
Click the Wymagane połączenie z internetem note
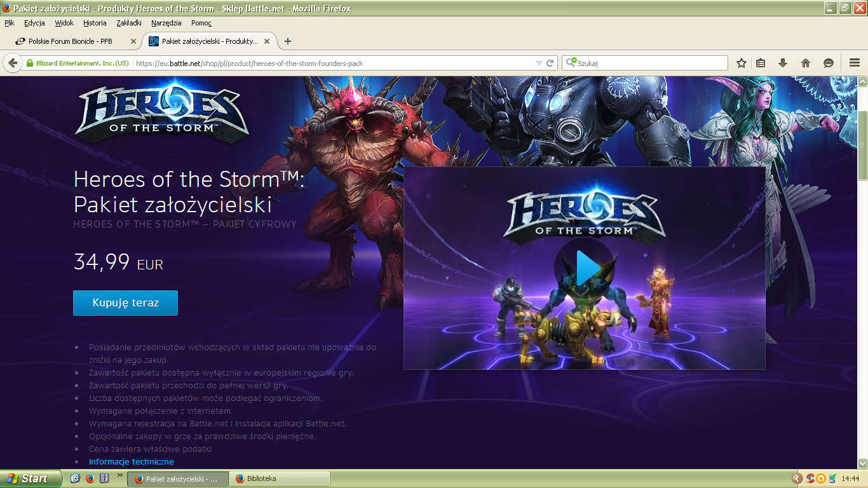coord(161,410)
